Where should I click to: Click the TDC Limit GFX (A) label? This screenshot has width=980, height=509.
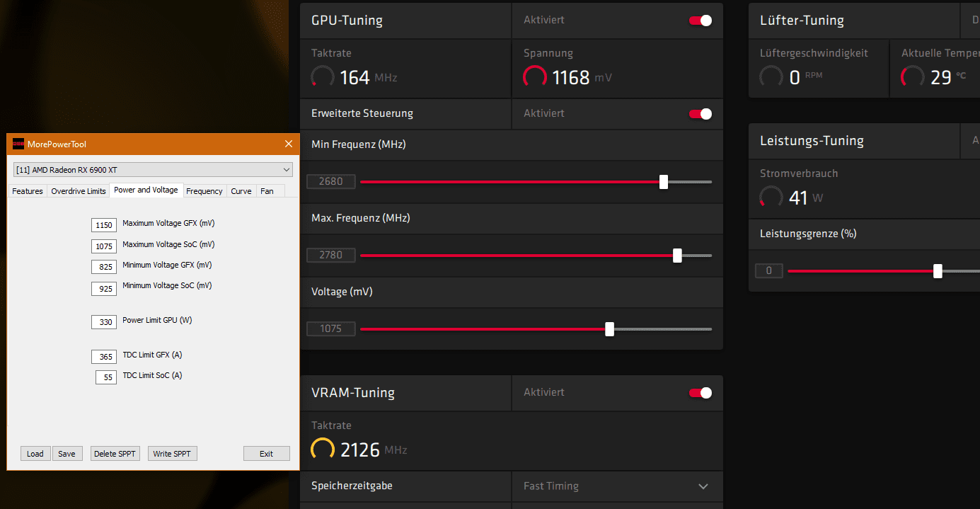(152, 355)
